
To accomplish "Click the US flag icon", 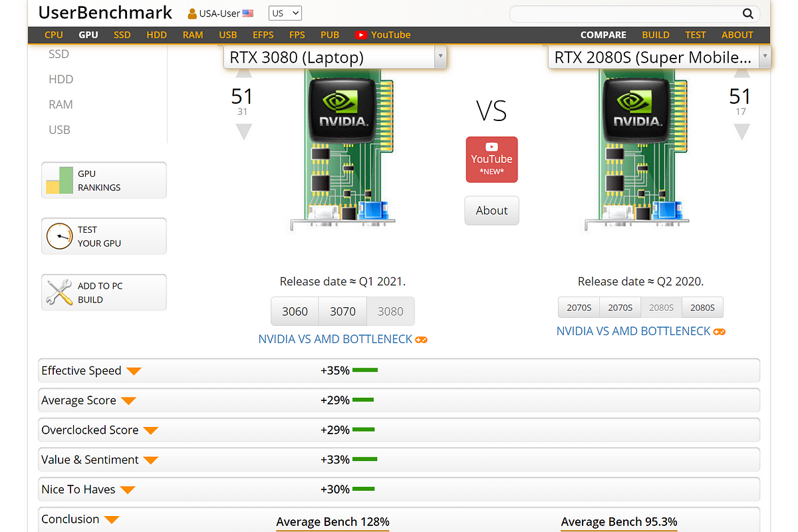I will point(248,13).
